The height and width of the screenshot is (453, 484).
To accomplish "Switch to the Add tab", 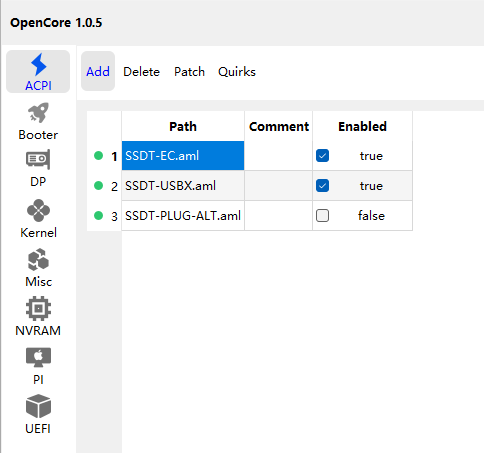I will pos(98,71).
